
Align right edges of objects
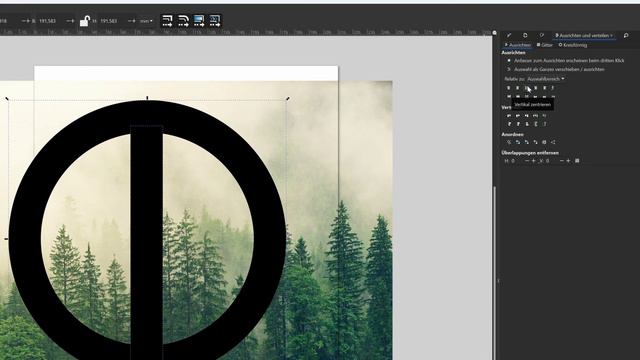(x=536, y=88)
